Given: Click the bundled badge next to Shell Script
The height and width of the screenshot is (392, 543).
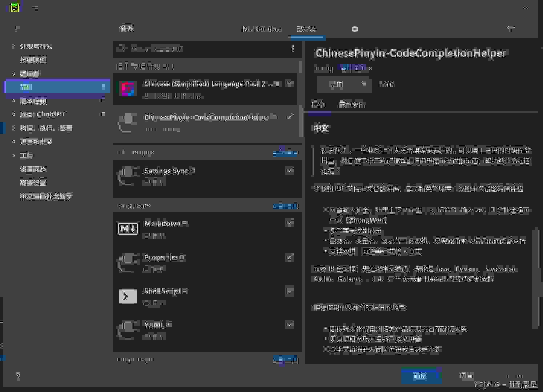Looking at the screenshot, I should tap(185, 291).
